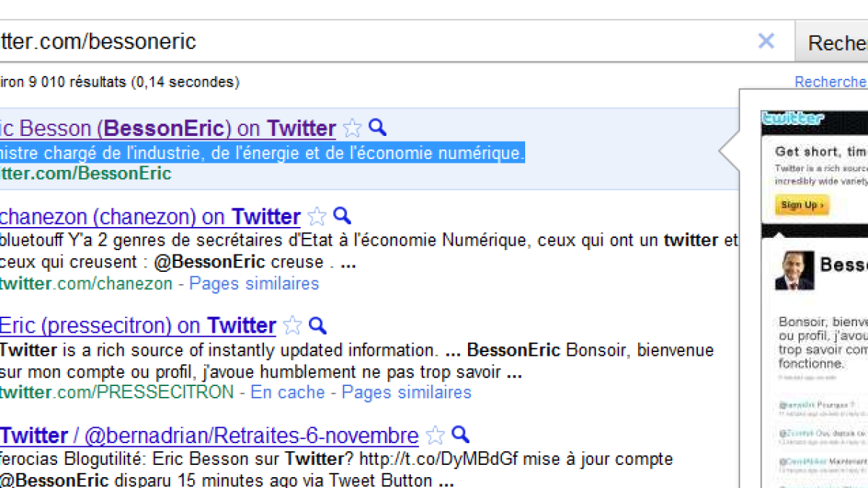
Task: Click Sign Up button in Twitter preview
Action: pos(801,205)
